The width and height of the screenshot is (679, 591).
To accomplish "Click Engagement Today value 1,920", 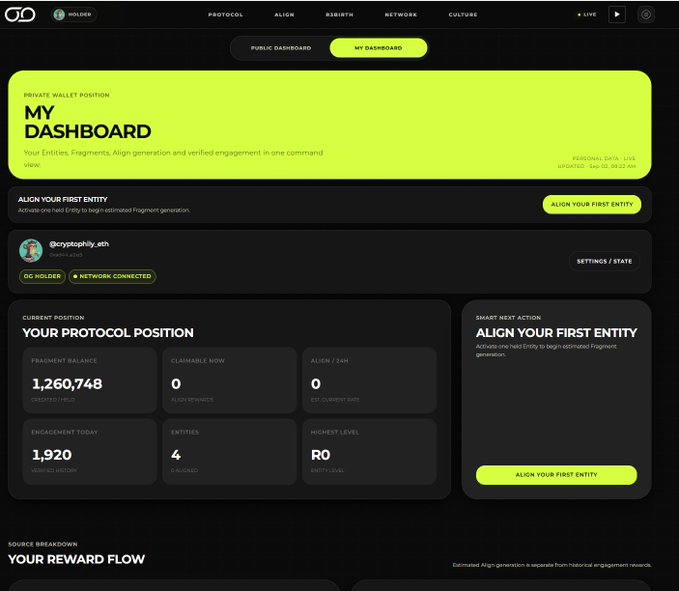I will (x=52, y=455).
